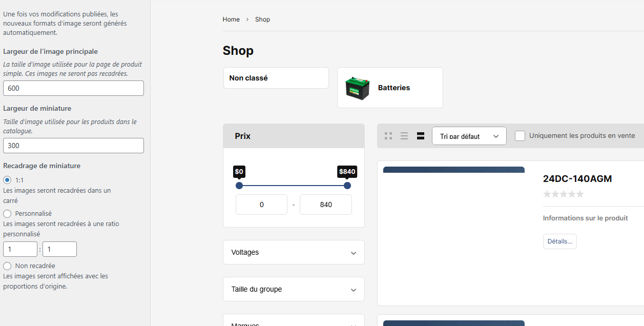This screenshot has height=326, width=644.
Task: Click the Prix filter header
Action: click(294, 136)
